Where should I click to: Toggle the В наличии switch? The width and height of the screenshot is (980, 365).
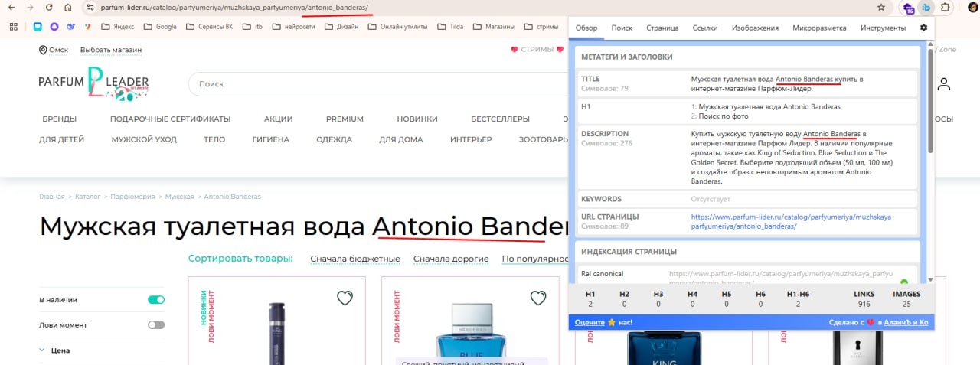click(156, 300)
